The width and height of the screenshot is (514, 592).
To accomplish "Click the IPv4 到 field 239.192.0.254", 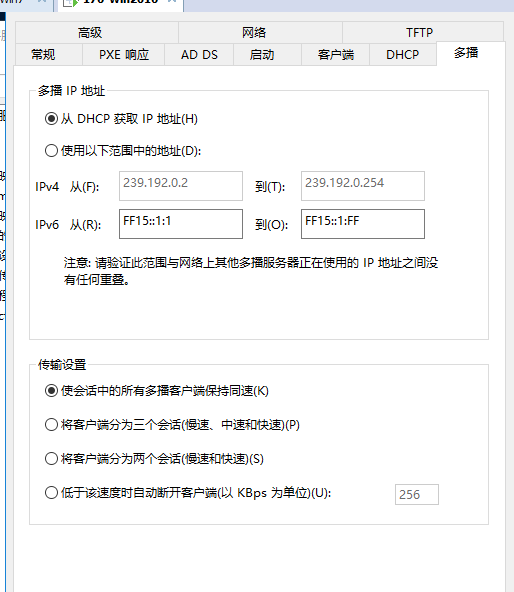I will click(363, 186).
